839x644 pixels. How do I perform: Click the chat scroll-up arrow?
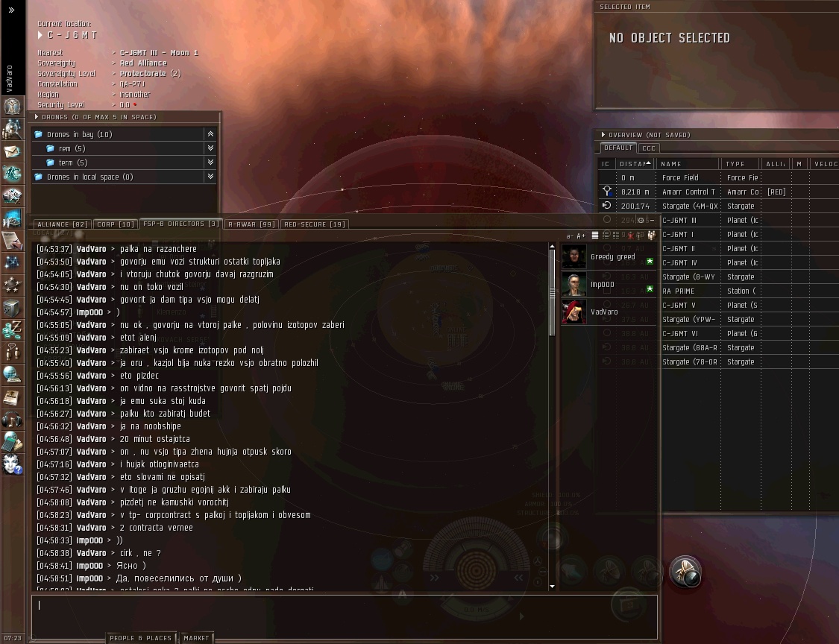(x=552, y=247)
